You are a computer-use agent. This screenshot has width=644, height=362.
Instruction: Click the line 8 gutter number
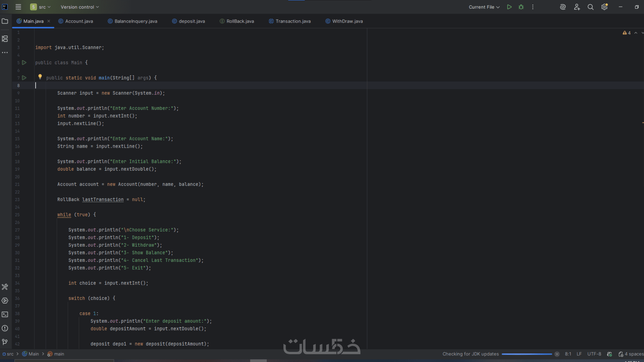[x=19, y=86]
